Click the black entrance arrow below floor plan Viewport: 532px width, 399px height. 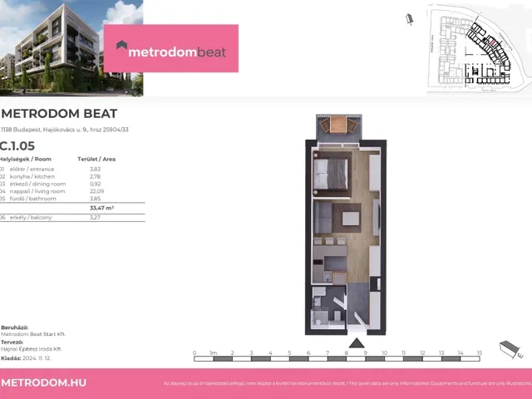tap(356, 342)
